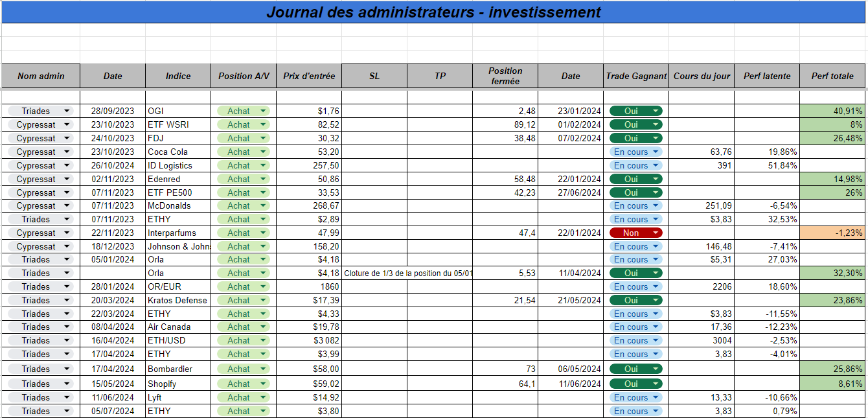The width and height of the screenshot is (868, 418).
Task: Select the Position fermée header
Action: point(505,76)
